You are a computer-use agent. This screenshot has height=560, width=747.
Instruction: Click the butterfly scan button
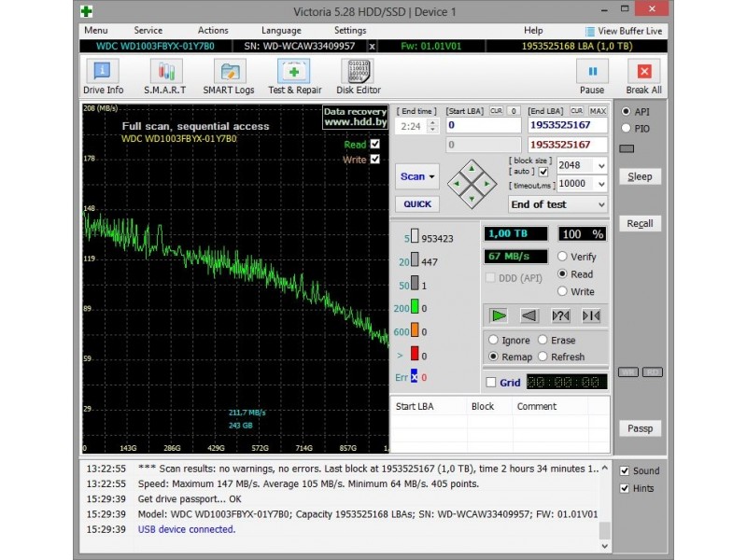point(591,315)
